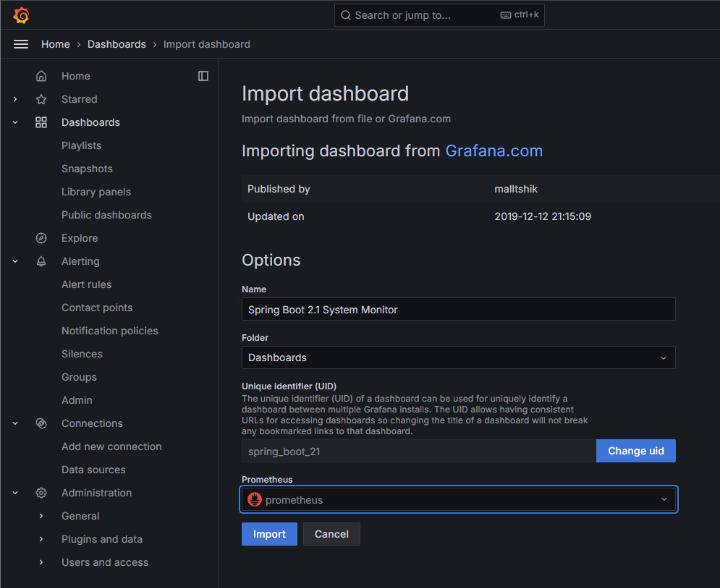Follow the Grafana.com link
Screen dimensions: 720x588
click(x=494, y=151)
